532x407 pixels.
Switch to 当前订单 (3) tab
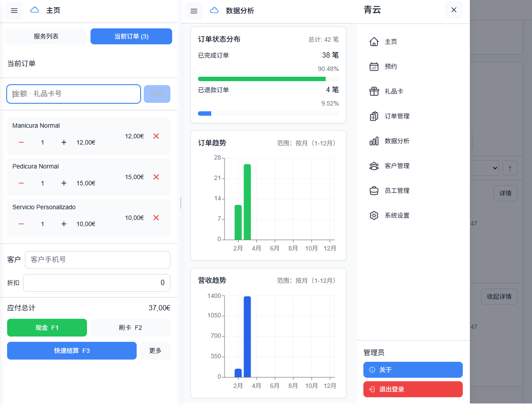pos(131,36)
